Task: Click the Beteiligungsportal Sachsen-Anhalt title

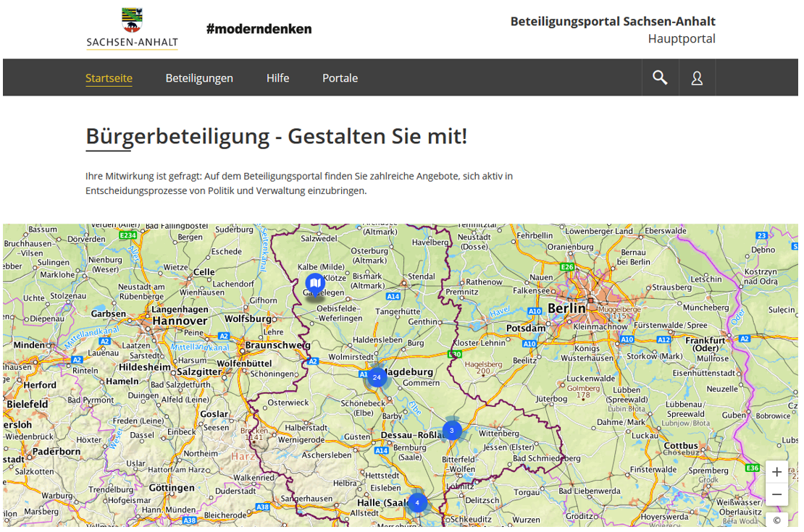Action: coord(612,21)
